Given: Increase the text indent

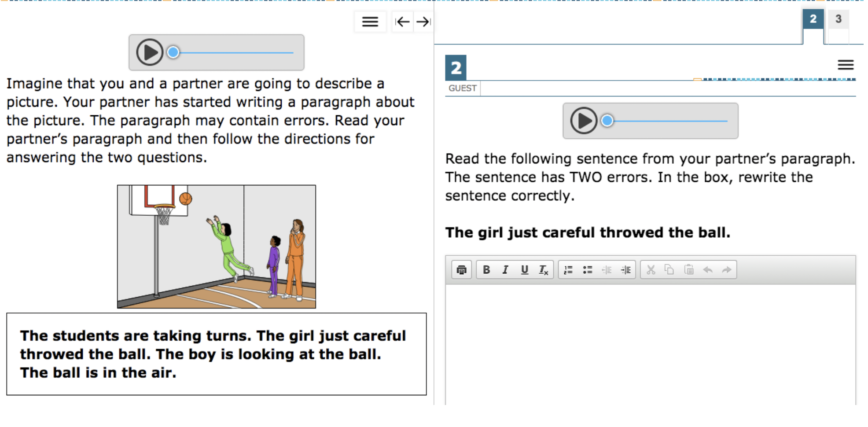Looking at the screenshot, I should pyautogui.click(x=625, y=270).
